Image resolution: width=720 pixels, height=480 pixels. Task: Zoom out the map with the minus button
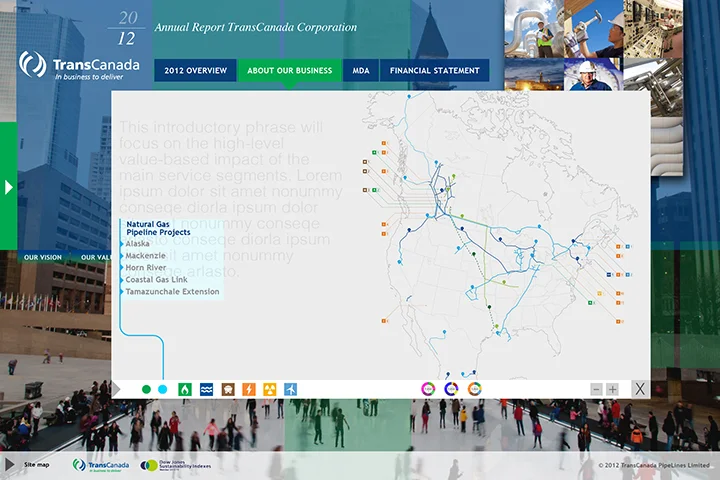[596, 390]
